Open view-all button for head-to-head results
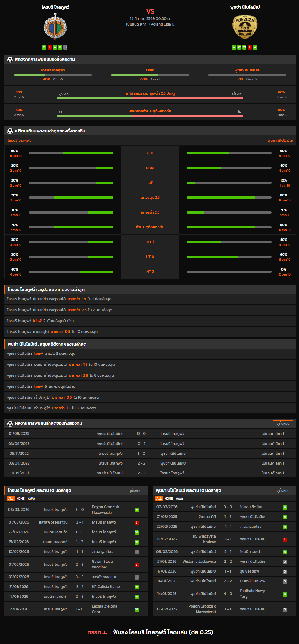This screenshot has width=299, height=644. [283, 424]
